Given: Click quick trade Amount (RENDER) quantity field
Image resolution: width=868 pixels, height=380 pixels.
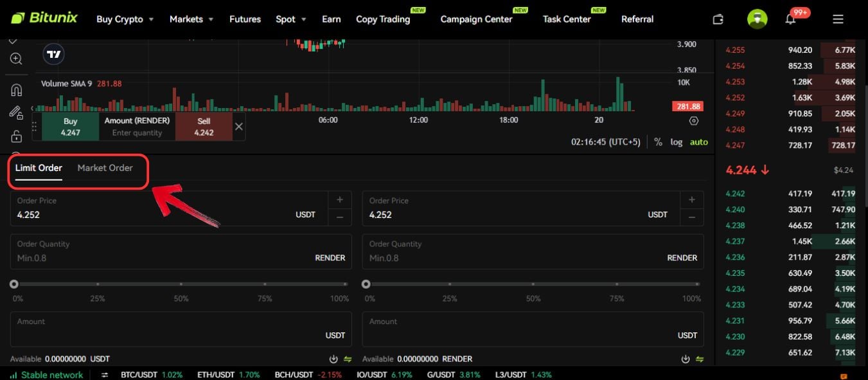Looking at the screenshot, I should click(137, 132).
